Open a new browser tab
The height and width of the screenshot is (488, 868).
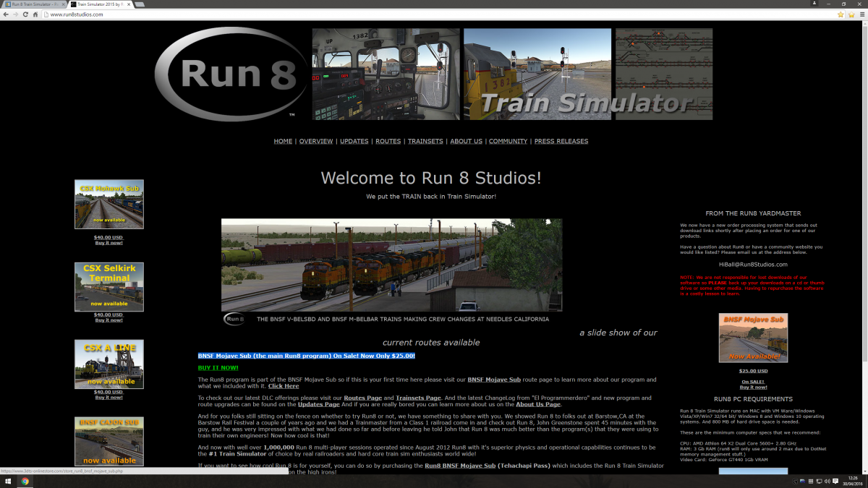tap(140, 4)
